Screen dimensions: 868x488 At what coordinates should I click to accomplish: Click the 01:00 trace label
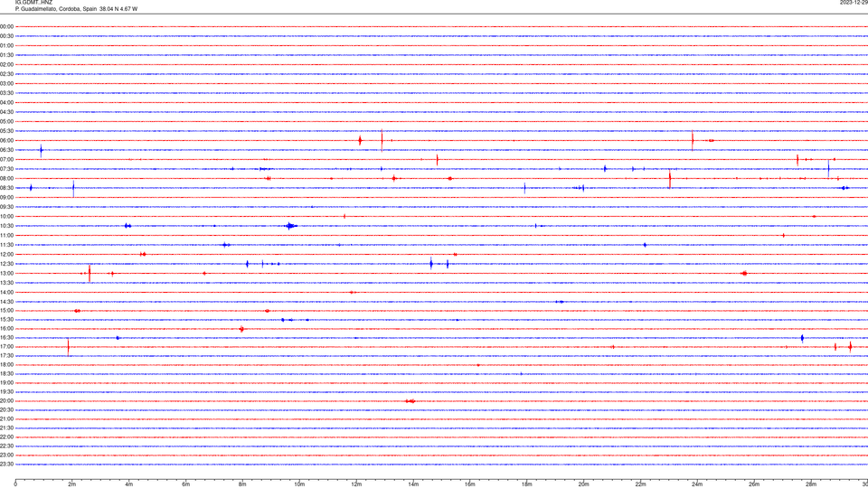tap(6, 46)
